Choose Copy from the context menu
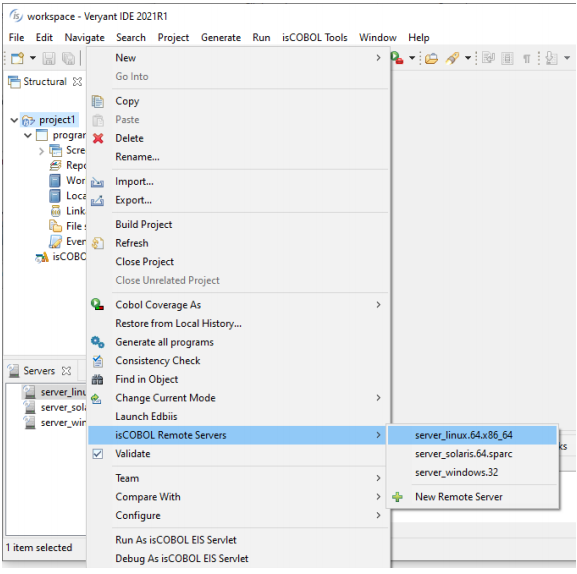577x574 pixels. pyautogui.click(x=238, y=101)
